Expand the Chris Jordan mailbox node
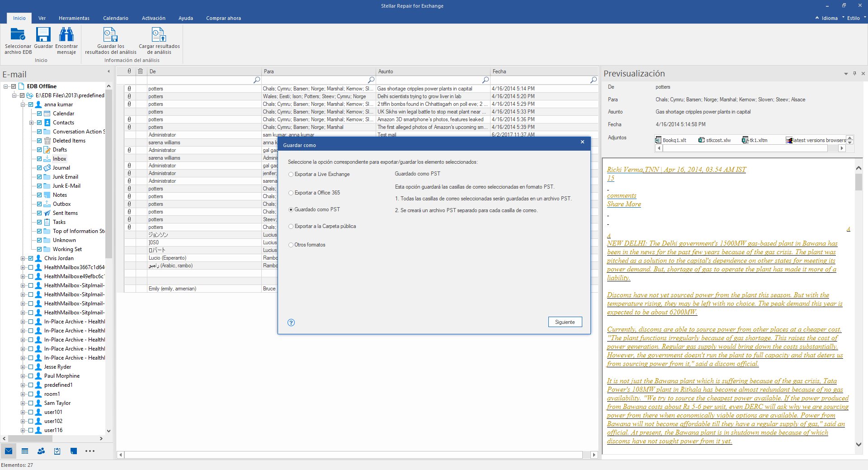The image size is (868, 470). [x=23, y=258]
